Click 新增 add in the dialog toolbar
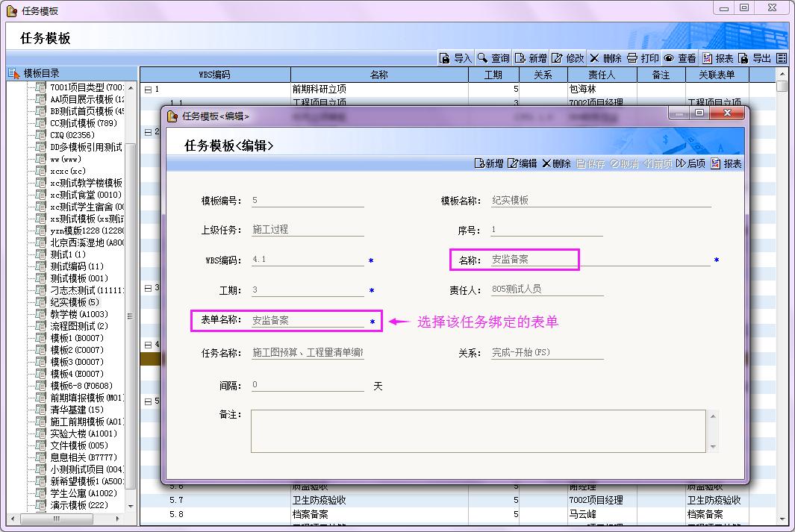This screenshot has height=532, width=795. (489, 163)
